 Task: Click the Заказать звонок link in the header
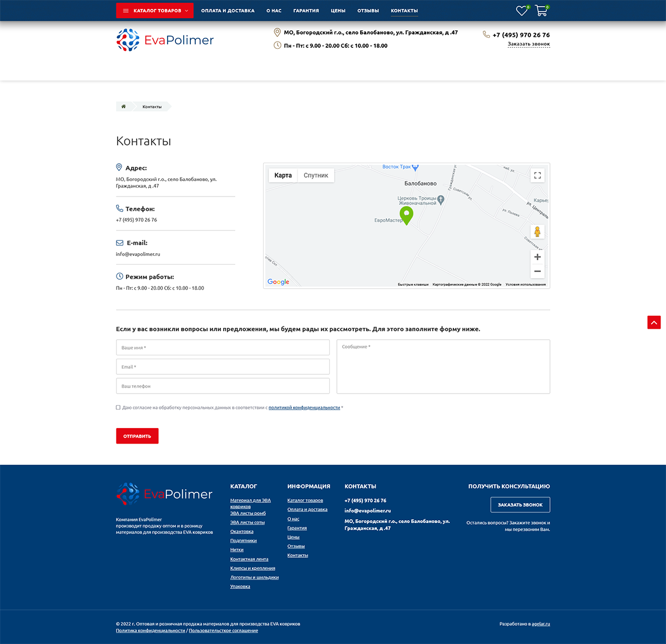529,44
